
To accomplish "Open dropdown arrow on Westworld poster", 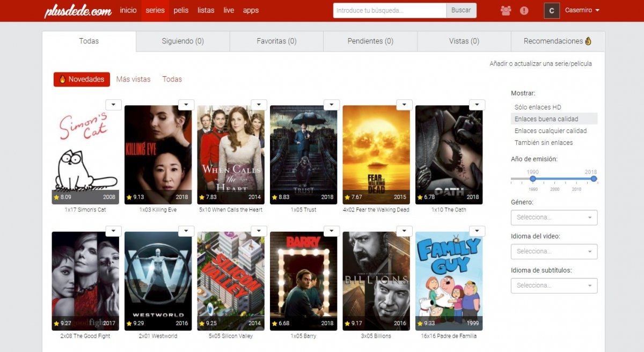I will tap(186, 231).
